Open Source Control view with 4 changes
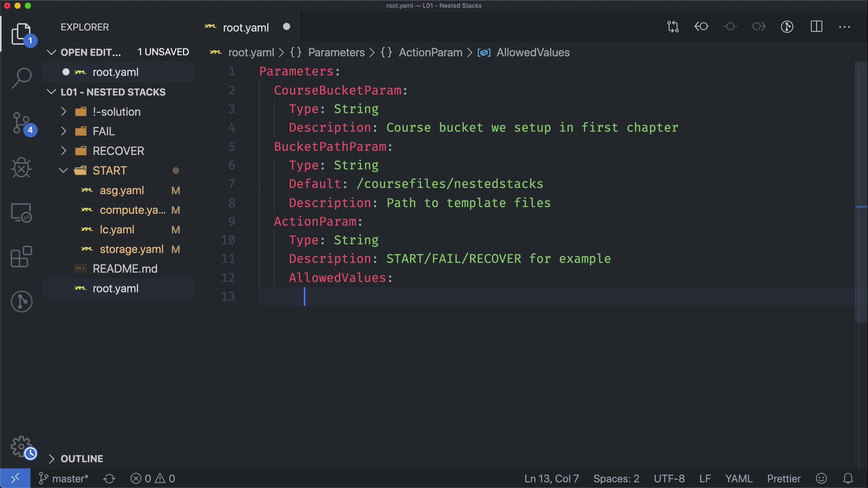The height and width of the screenshot is (488, 868). [x=21, y=123]
